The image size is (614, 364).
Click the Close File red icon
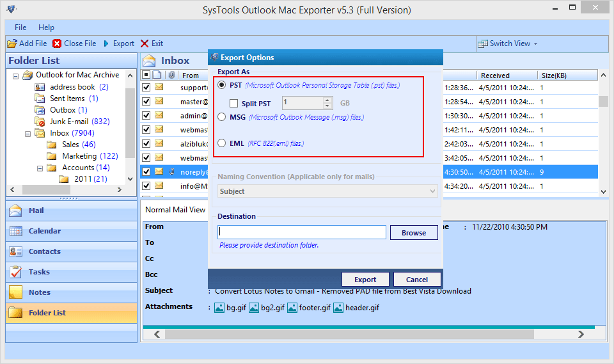click(57, 44)
